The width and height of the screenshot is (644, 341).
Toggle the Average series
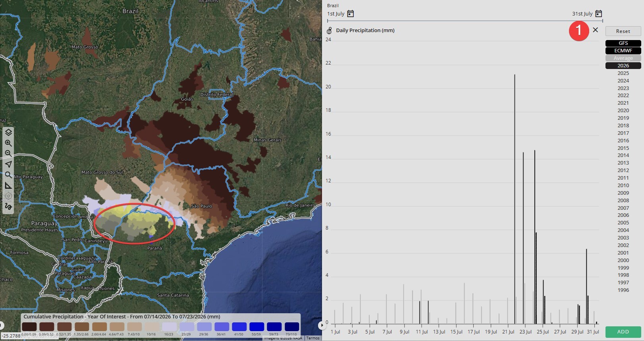[x=623, y=58]
